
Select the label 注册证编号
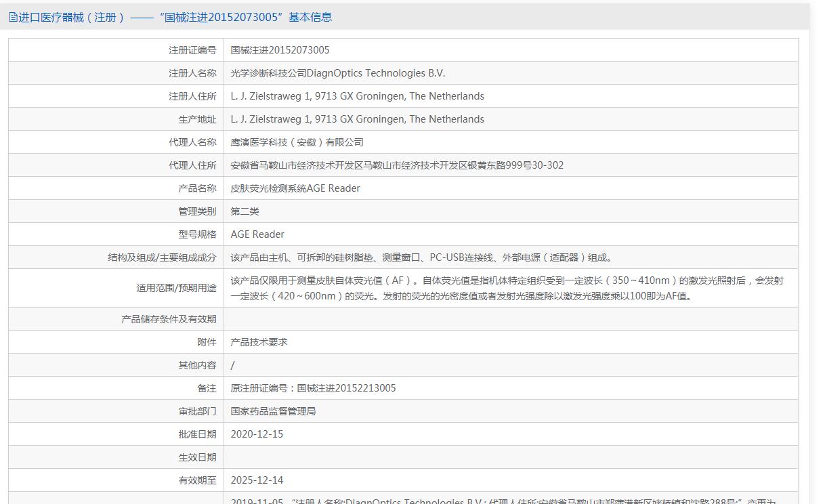(x=192, y=50)
